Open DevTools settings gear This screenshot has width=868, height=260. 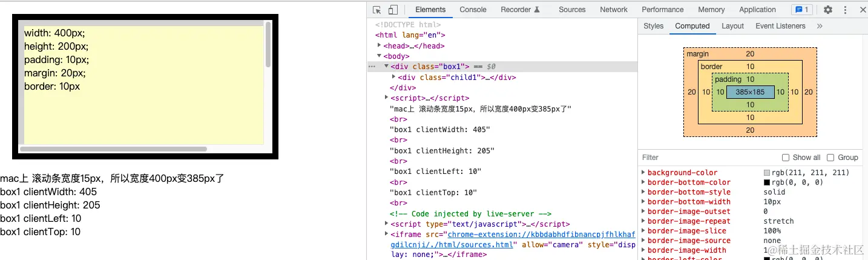(828, 10)
